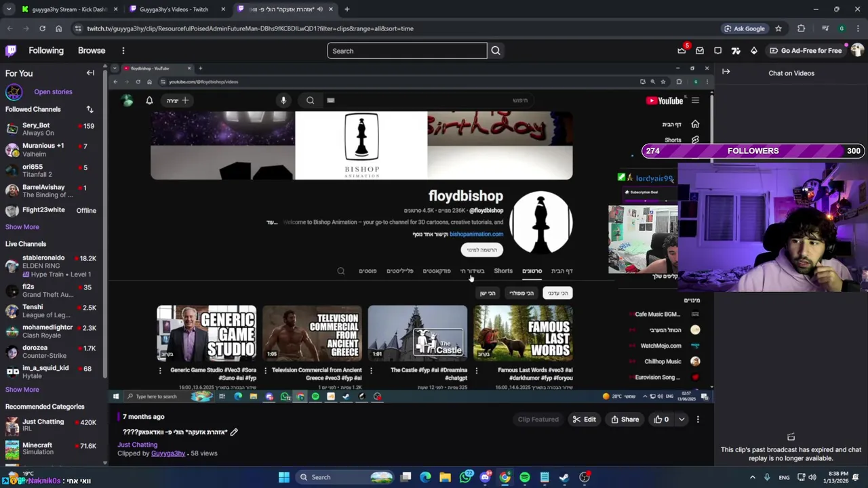Show hidden system tray icons

point(753,477)
